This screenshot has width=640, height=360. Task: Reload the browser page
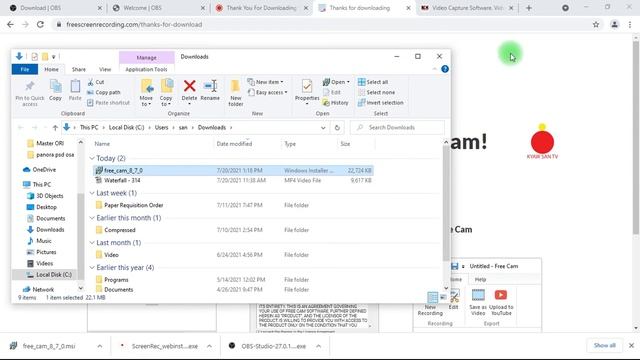pyautogui.click(x=40, y=24)
